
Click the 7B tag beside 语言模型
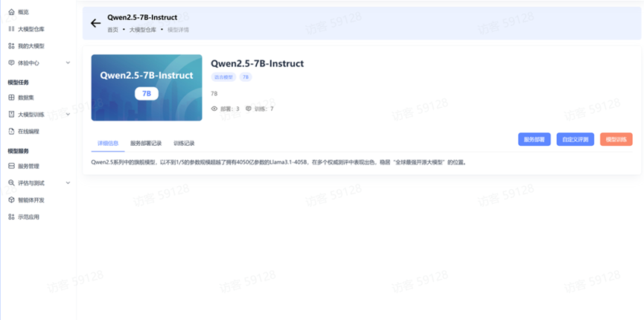[246, 77]
